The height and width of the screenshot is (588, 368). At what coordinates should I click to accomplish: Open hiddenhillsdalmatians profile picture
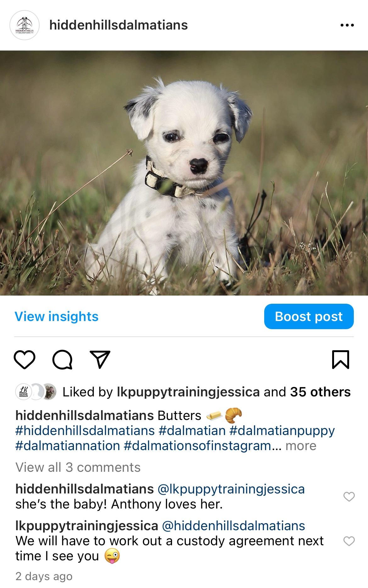click(24, 25)
